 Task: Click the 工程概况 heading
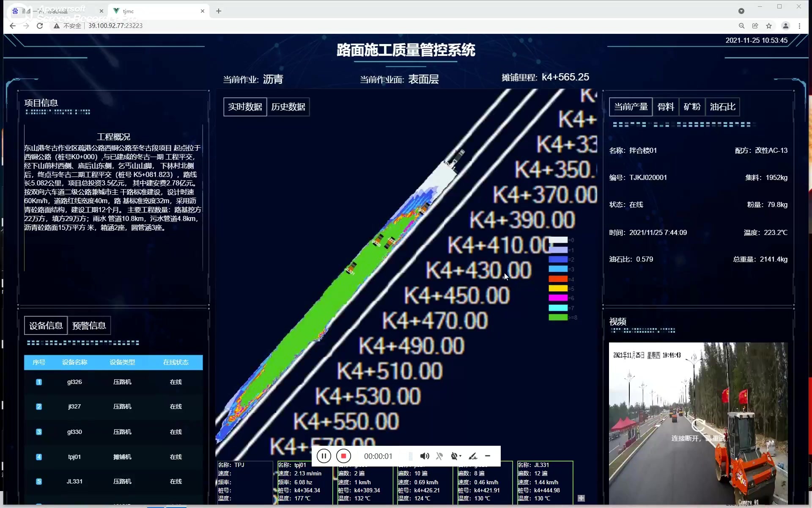click(113, 137)
